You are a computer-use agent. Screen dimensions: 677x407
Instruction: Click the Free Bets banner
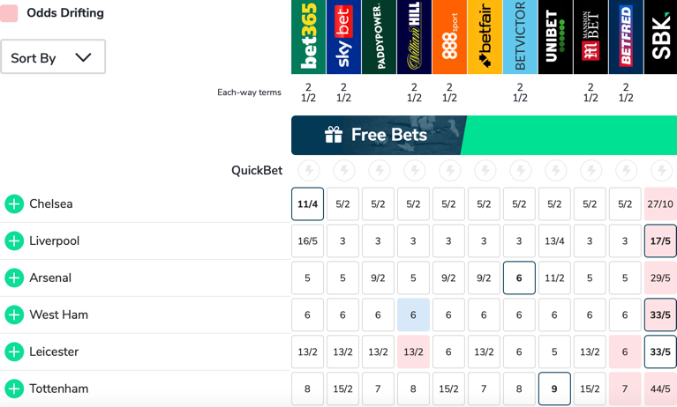tap(483, 135)
